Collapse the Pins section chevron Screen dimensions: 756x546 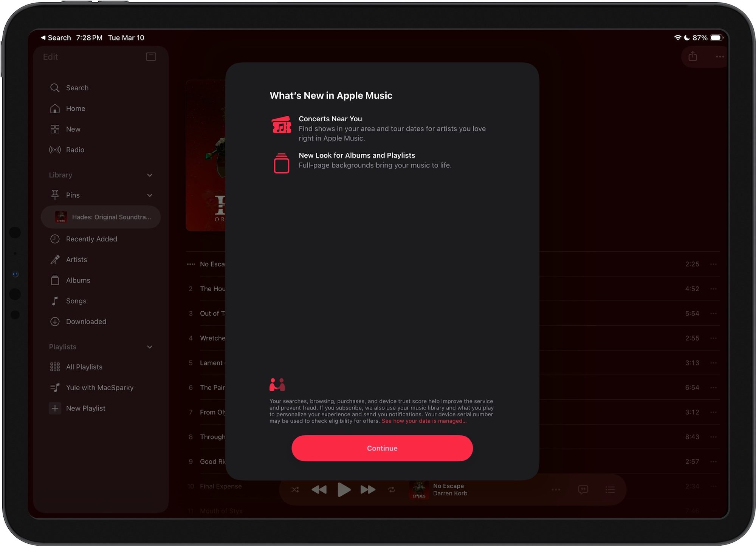coord(150,195)
